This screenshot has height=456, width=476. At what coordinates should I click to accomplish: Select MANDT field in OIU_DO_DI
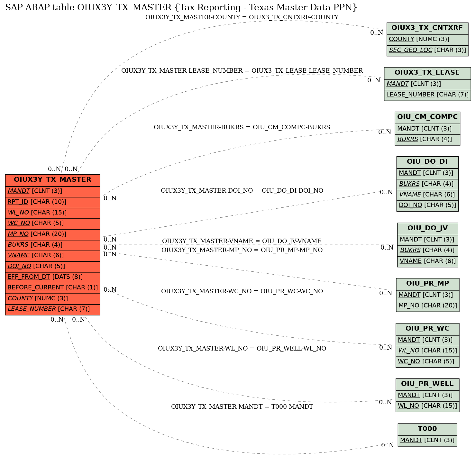[427, 173]
